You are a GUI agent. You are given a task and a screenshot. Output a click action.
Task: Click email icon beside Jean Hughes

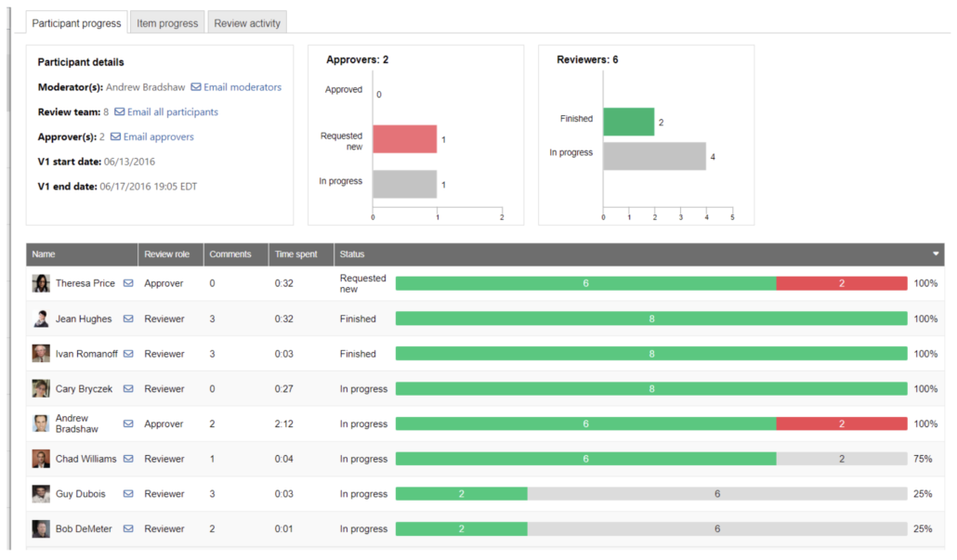pos(128,319)
